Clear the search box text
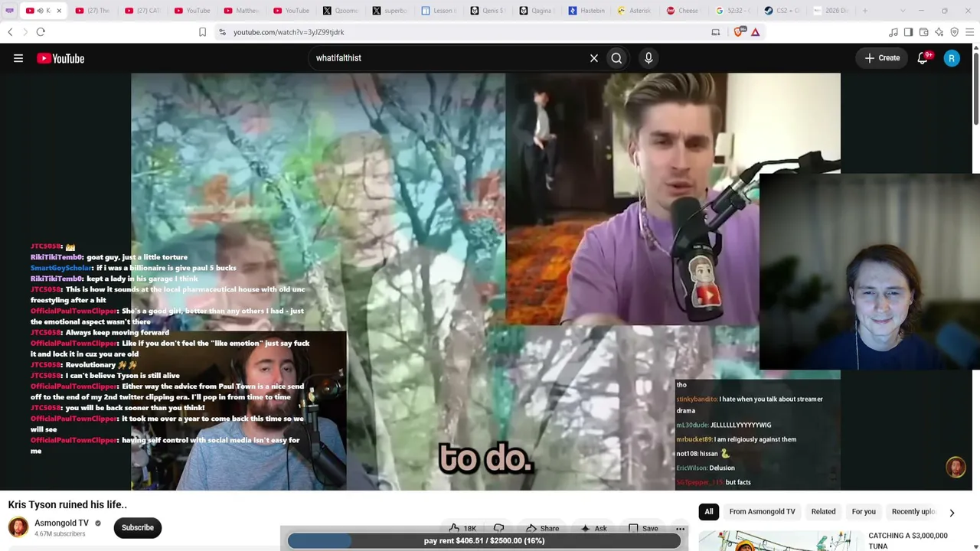The width and height of the screenshot is (980, 551). (x=593, y=58)
